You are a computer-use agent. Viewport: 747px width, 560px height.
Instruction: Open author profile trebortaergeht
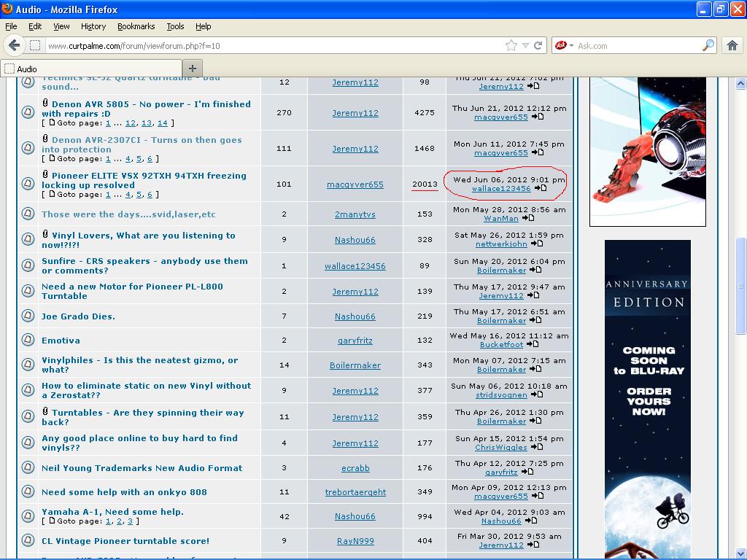tap(355, 492)
